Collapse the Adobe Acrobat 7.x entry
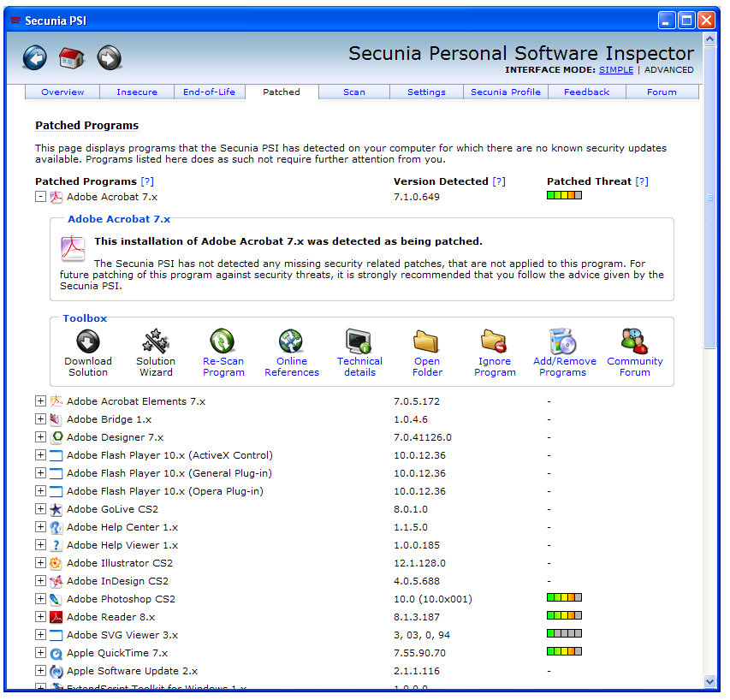Viewport: 730px width, 700px height. pyautogui.click(x=40, y=197)
